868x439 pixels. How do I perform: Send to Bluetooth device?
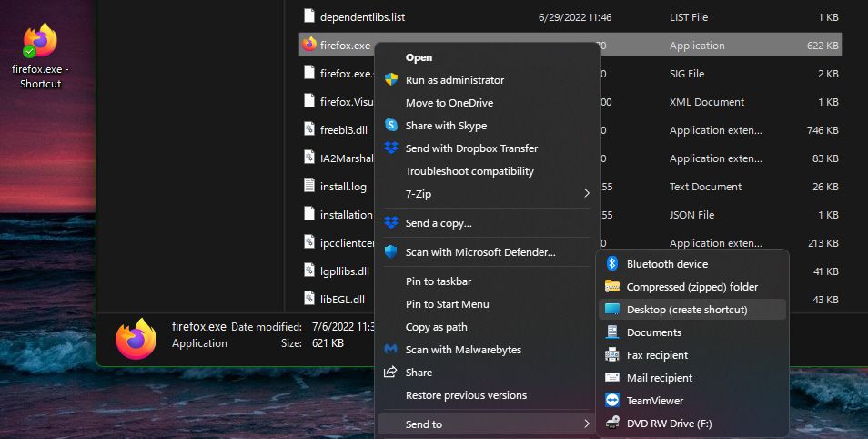(667, 264)
